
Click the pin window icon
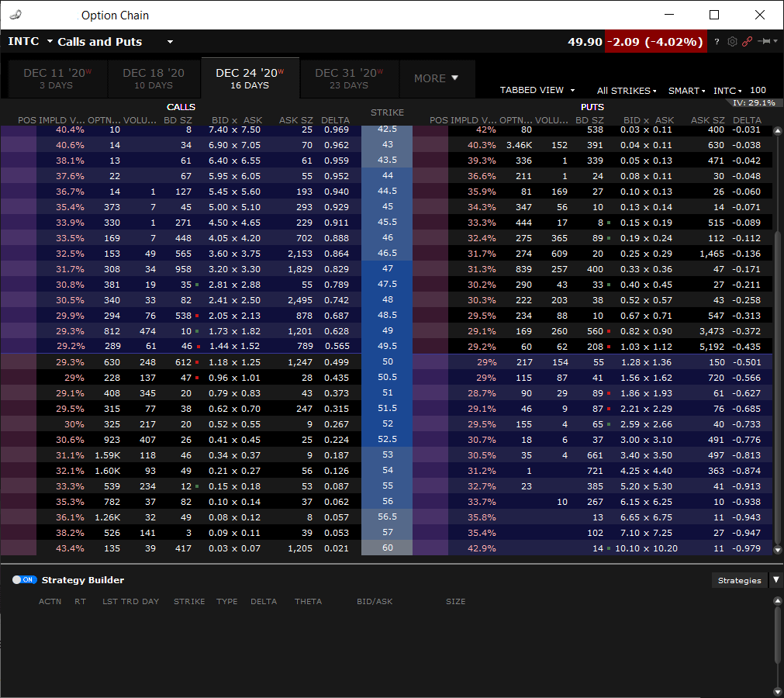[x=765, y=41]
